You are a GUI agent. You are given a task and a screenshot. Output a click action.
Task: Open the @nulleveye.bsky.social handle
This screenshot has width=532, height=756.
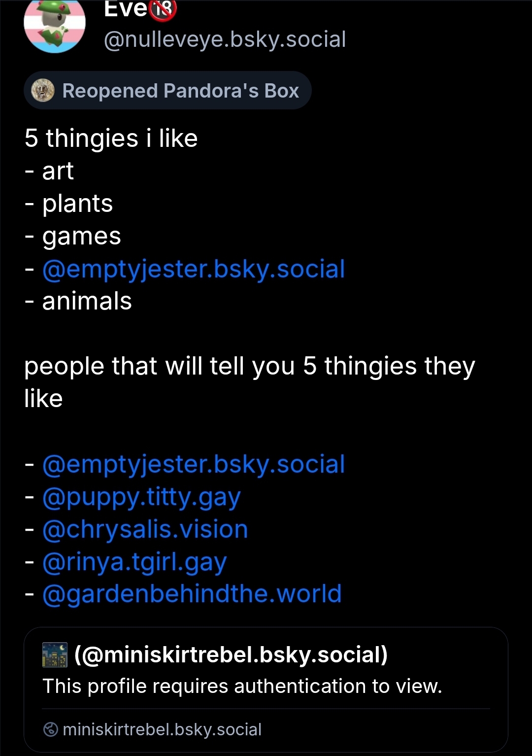[225, 39]
